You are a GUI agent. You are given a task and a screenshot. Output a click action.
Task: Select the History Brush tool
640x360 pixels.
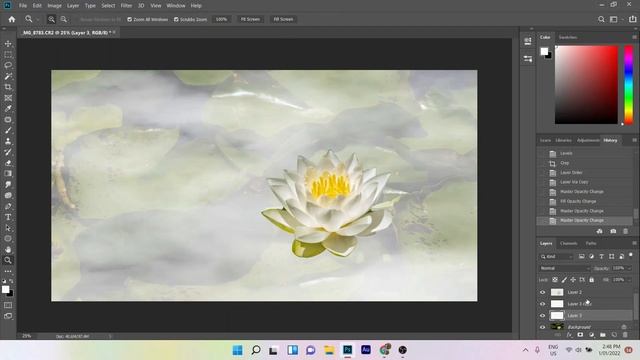[x=8, y=152]
